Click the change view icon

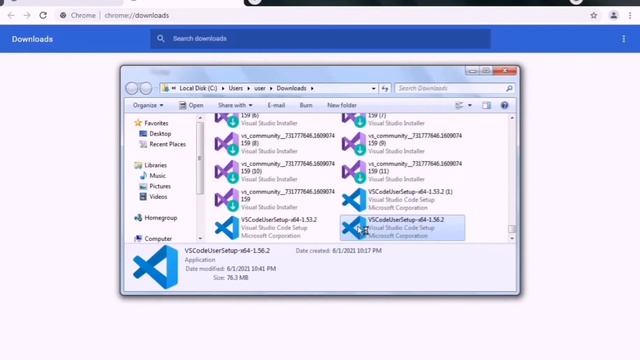point(459,105)
